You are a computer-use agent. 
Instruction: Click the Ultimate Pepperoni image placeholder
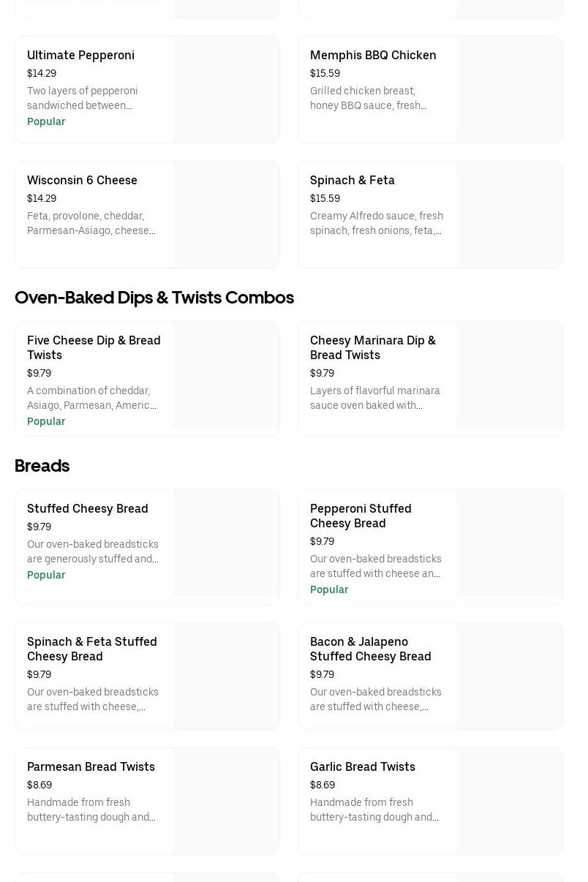[x=227, y=90]
